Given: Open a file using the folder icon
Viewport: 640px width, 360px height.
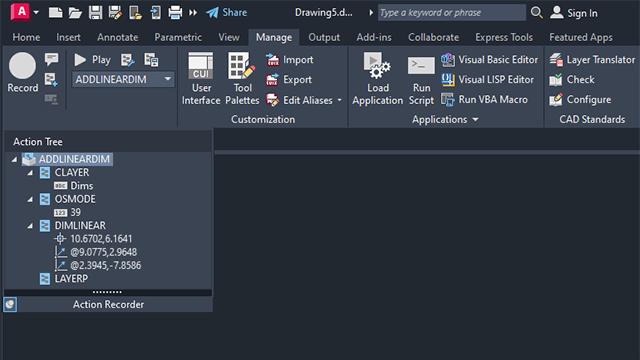Looking at the screenshot, I should pos(75,13).
